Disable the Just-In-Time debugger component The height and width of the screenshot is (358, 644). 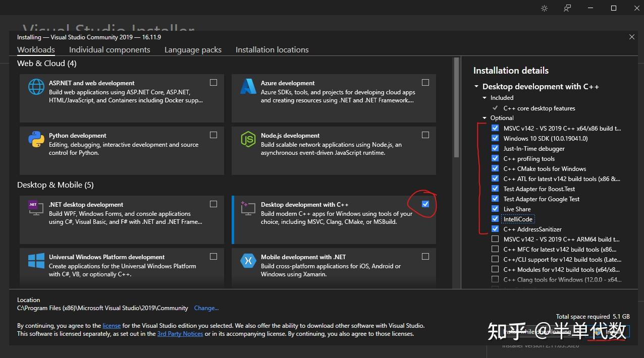coord(495,148)
